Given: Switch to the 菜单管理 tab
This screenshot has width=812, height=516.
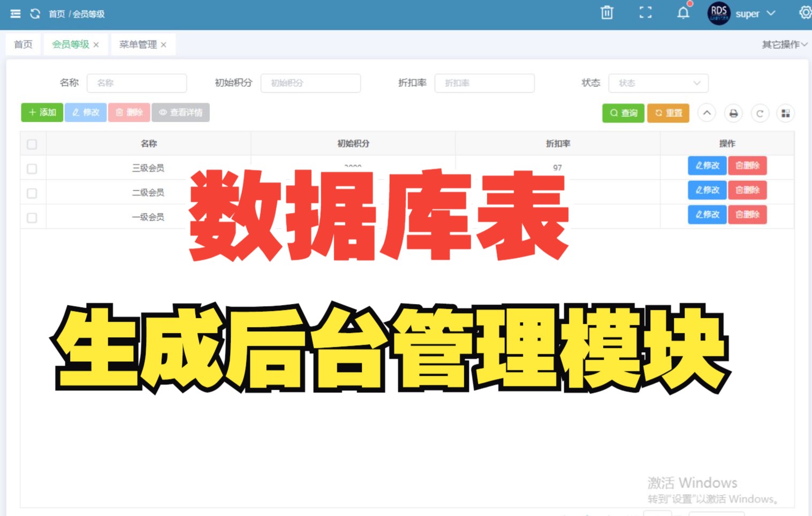Looking at the screenshot, I should coord(138,44).
